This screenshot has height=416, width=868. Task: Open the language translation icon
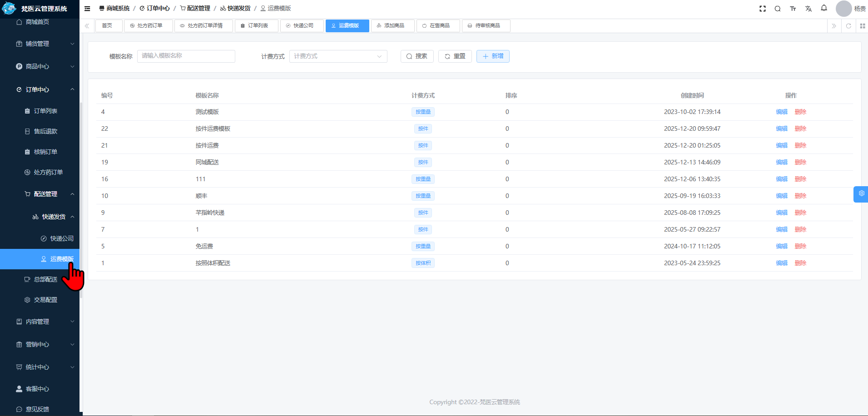(808, 9)
